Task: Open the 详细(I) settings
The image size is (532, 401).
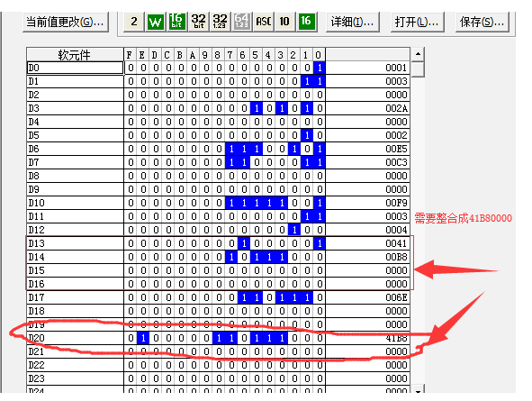Action: click(x=352, y=22)
